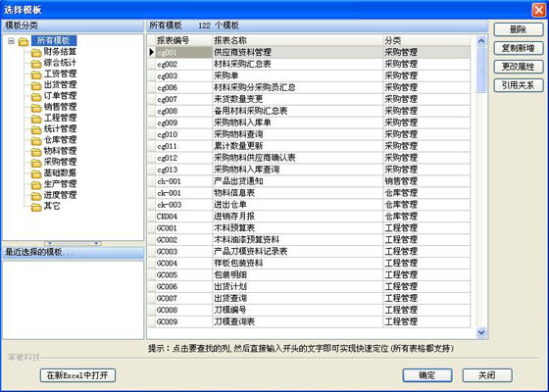This screenshot has width=549, height=392.
Task: Click the splitter handle above 最近选择的模板
Action: coord(73,243)
